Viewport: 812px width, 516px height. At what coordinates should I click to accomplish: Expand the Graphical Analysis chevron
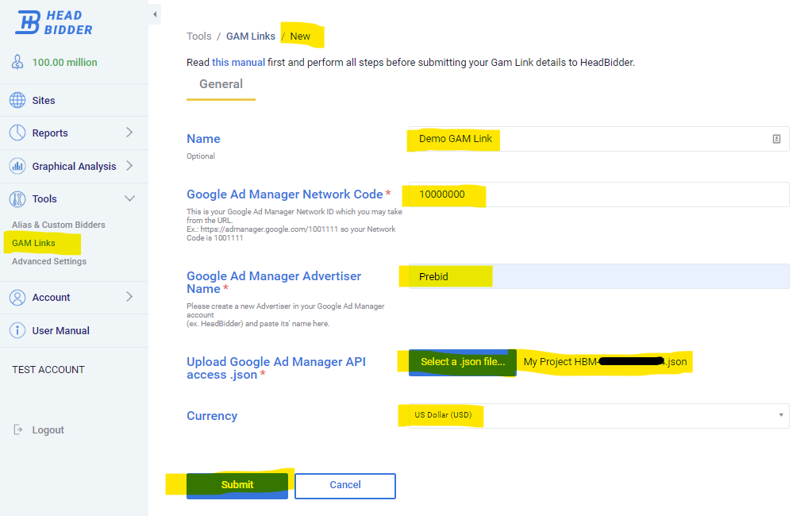pyautogui.click(x=129, y=166)
